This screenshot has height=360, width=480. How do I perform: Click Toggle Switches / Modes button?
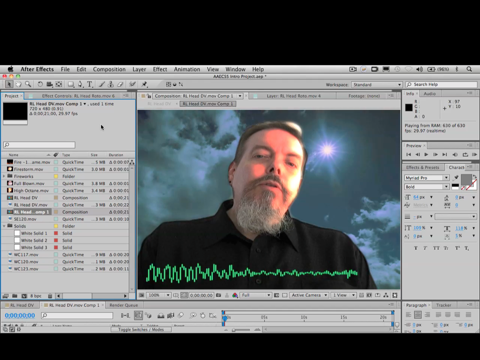[x=141, y=330]
